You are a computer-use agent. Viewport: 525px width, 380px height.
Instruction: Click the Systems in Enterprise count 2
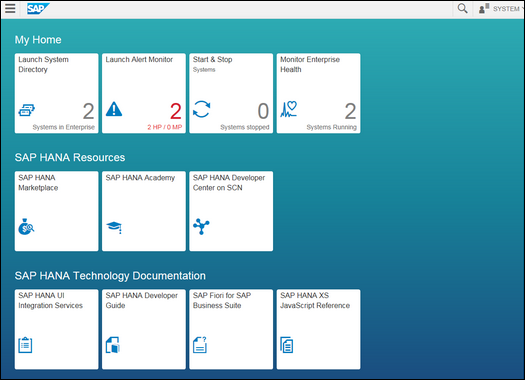pyautogui.click(x=88, y=111)
